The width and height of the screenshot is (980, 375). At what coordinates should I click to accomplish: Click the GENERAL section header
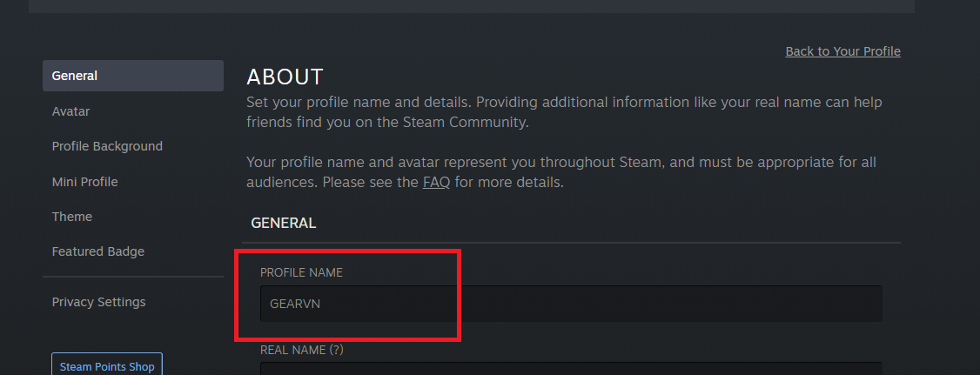click(x=283, y=223)
